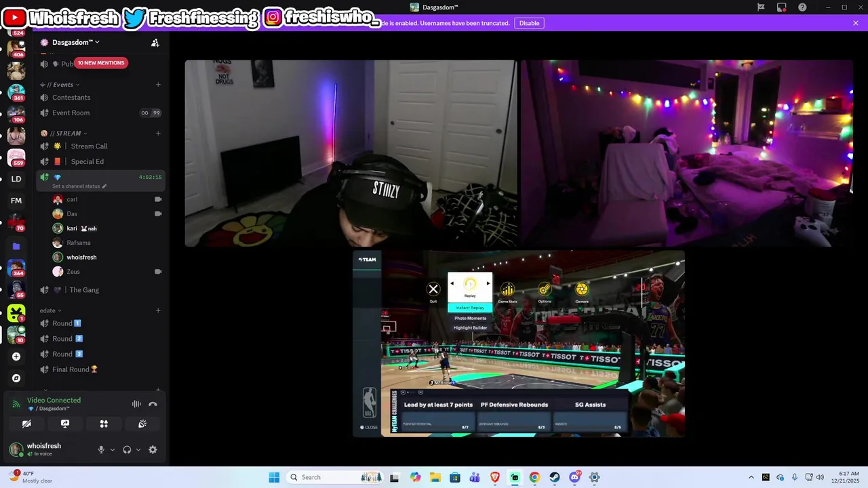Open the Start an Activity icon
Image resolution: width=868 pixels, height=488 pixels.
(104, 424)
